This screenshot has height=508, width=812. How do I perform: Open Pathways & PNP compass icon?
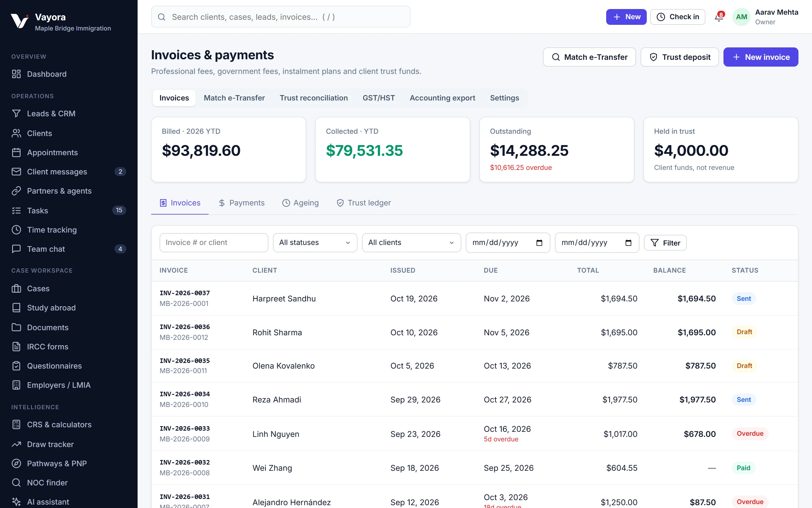point(16,463)
